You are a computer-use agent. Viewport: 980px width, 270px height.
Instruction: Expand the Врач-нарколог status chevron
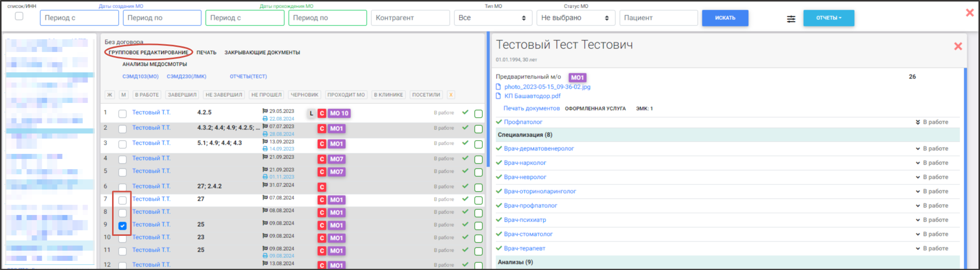[x=918, y=163]
